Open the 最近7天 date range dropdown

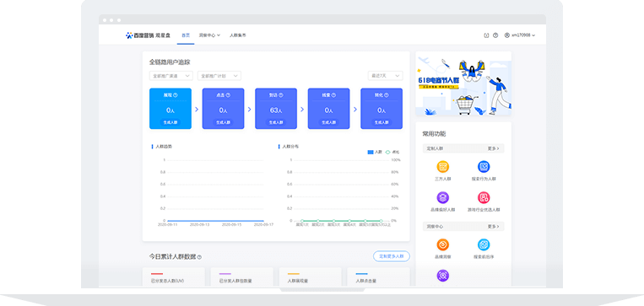pos(385,76)
